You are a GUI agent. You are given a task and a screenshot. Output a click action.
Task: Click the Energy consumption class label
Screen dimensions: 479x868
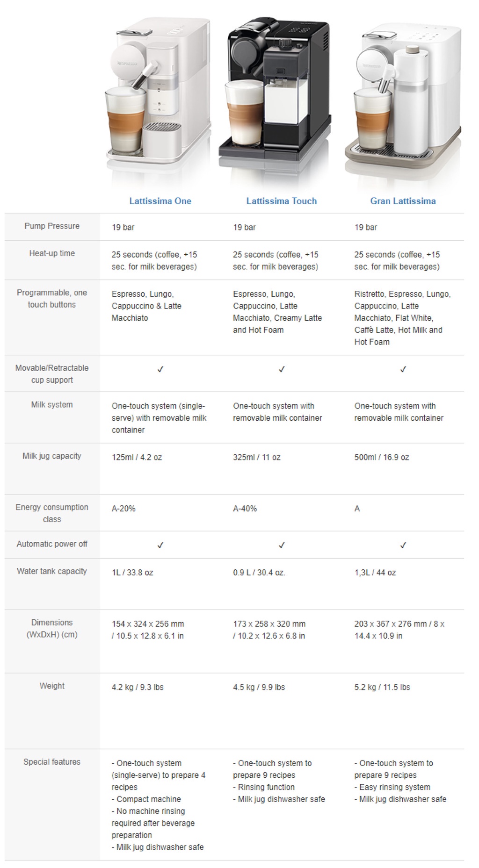tap(52, 513)
